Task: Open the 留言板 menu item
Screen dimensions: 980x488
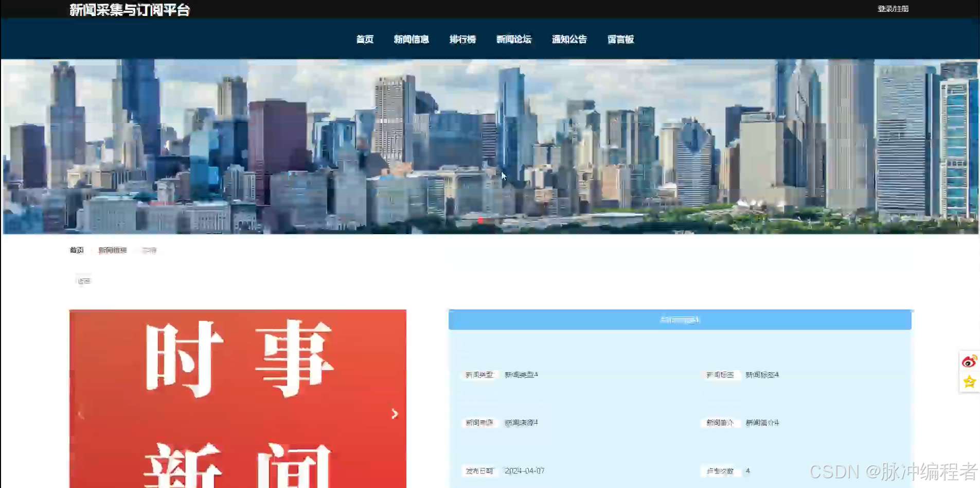Action: pyautogui.click(x=620, y=39)
